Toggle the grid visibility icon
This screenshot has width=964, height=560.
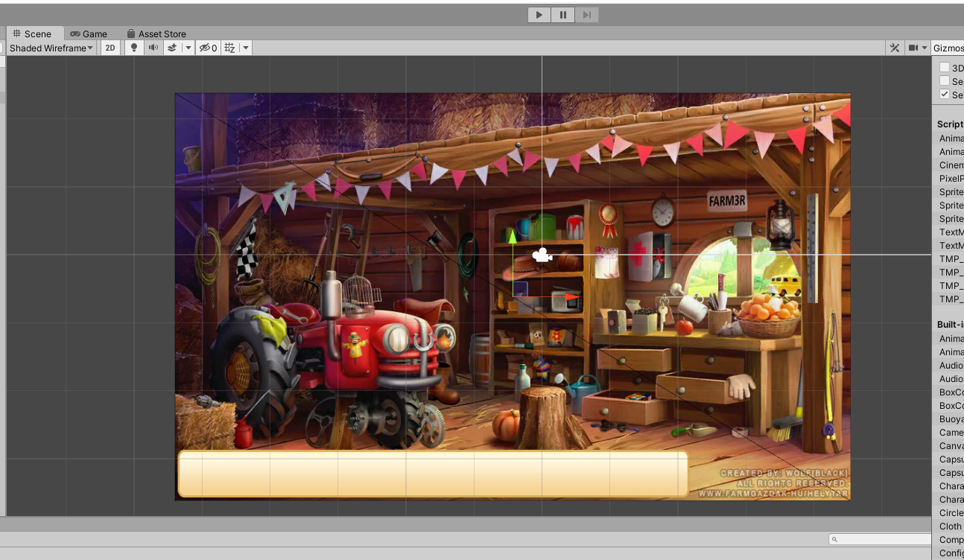tap(229, 48)
